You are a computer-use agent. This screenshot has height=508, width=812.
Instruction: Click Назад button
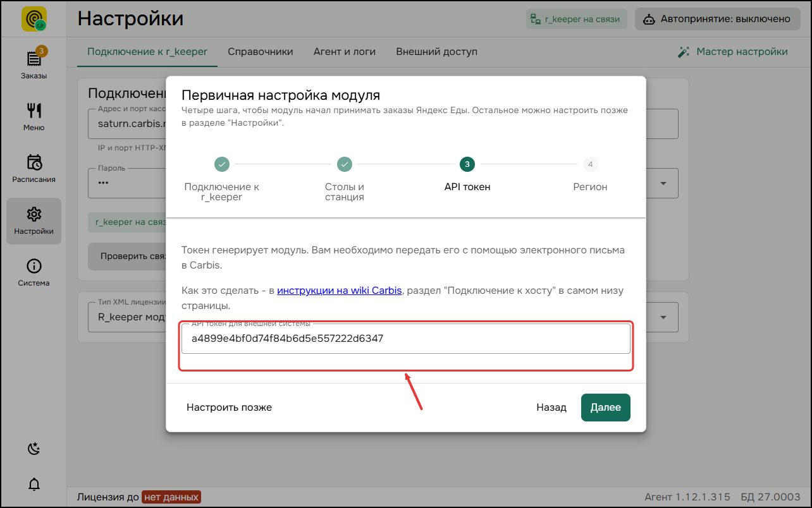pos(551,408)
